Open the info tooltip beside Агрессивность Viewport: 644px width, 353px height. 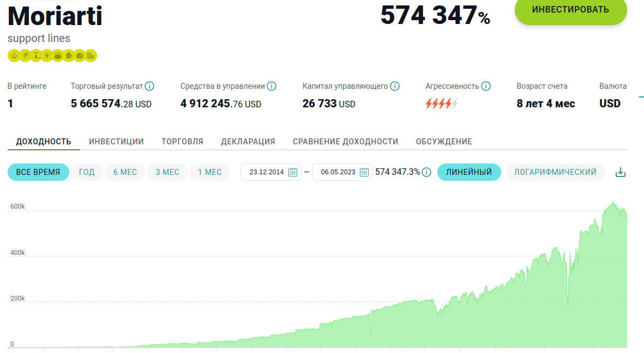486,86
